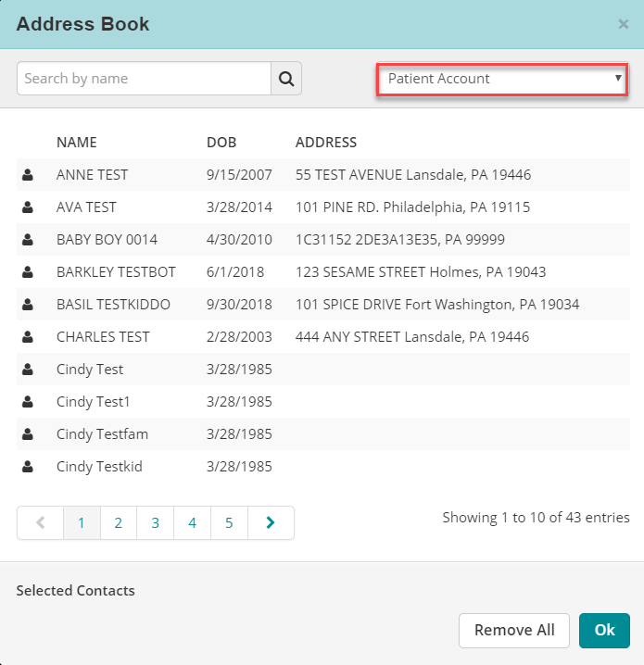Image resolution: width=644 pixels, height=665 pixels.
Task: Click address 101 PINE RD. Philadelphia
Action: (412, 207)
